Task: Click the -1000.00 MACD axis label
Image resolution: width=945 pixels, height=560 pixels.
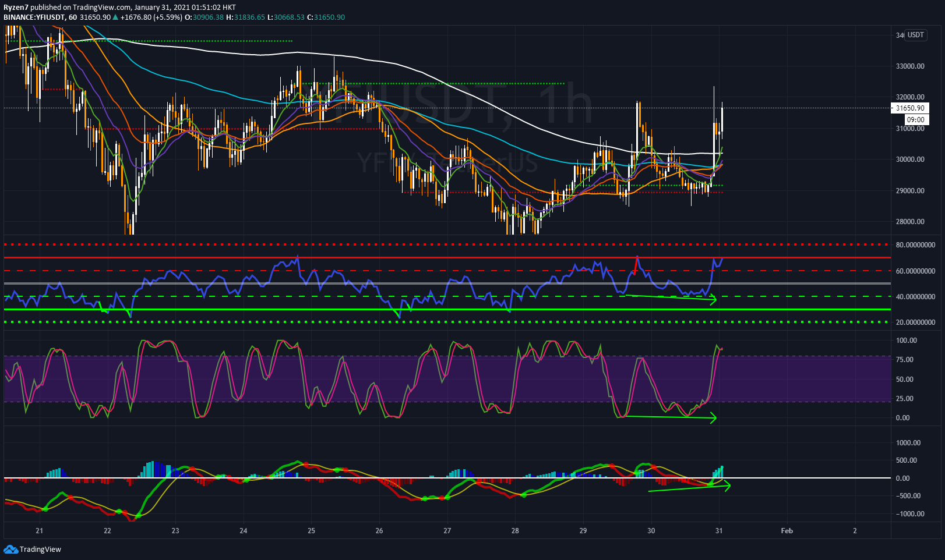Action: 910,514
